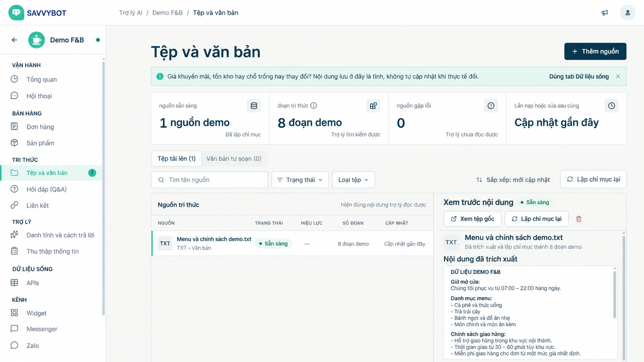This screenshot has height=362, width=644.
Task: Click the Liên kết link icon
Action: (14, 205)
